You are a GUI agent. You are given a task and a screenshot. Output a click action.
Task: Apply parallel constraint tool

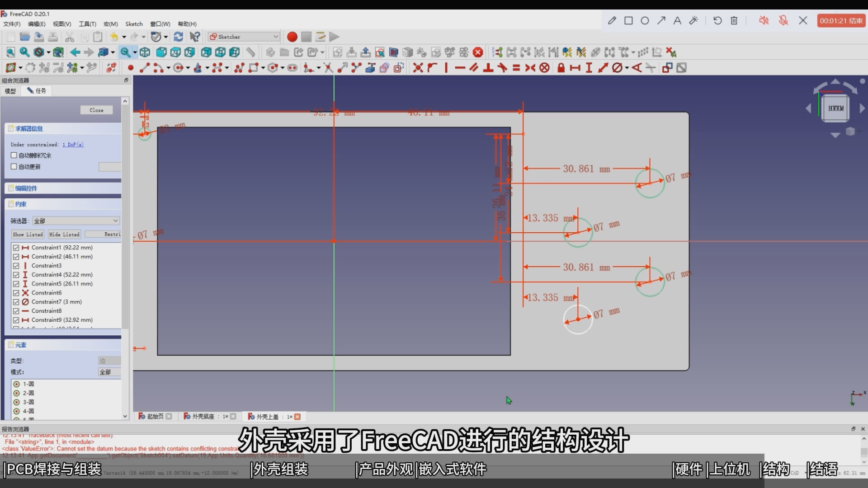(x=474, y=68)
